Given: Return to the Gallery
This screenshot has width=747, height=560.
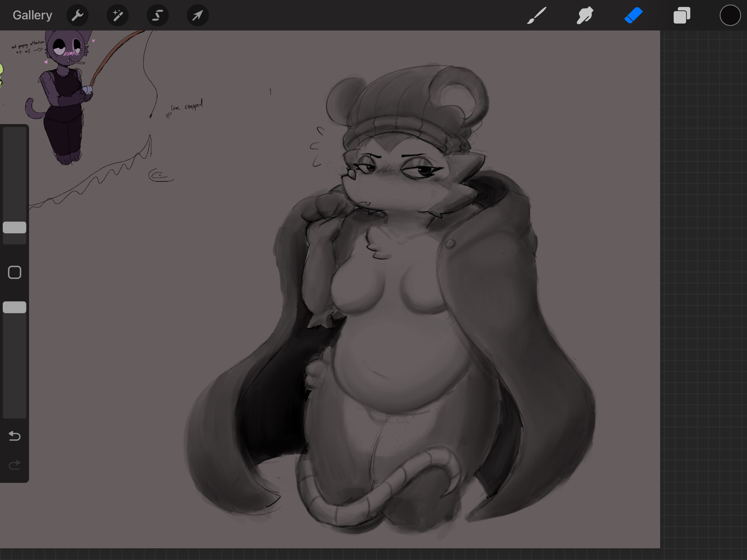Looking at the screenshot, I should pos(32,15).
